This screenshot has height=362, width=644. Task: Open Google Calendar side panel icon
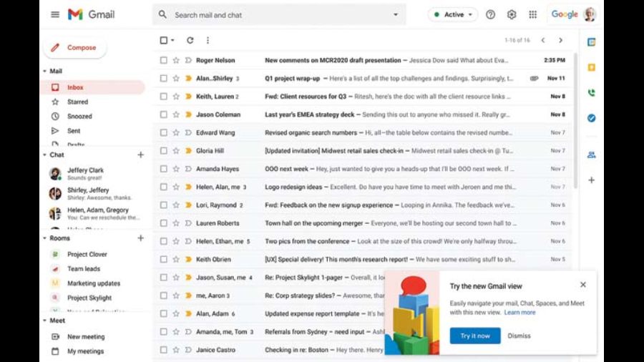[x=592, y=42]
